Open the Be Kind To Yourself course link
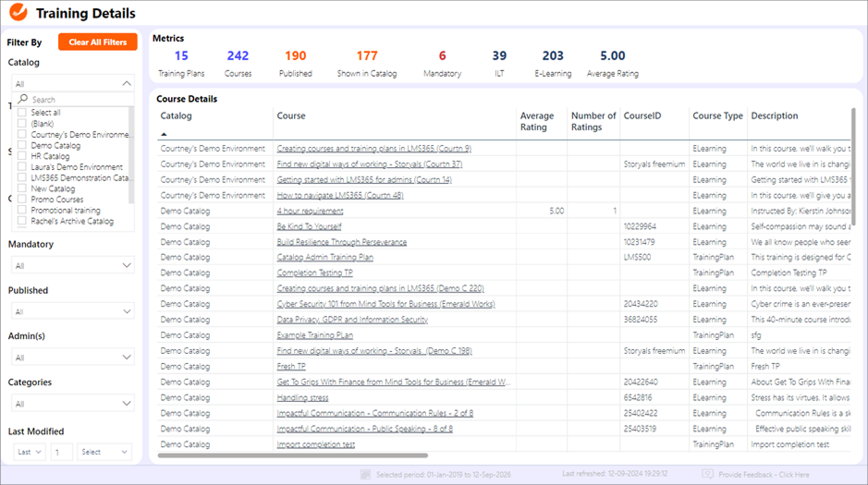This screenshot has height=485, width=868. 309,226
